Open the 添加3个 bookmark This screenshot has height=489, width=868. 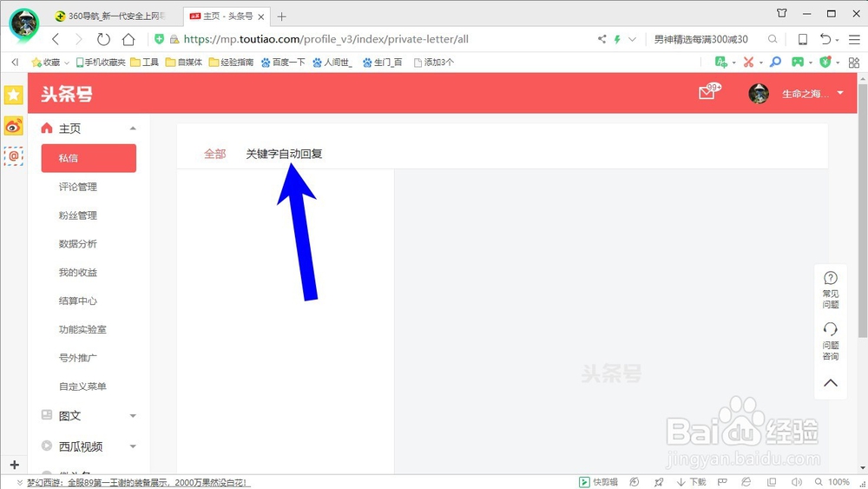[433, 62]
